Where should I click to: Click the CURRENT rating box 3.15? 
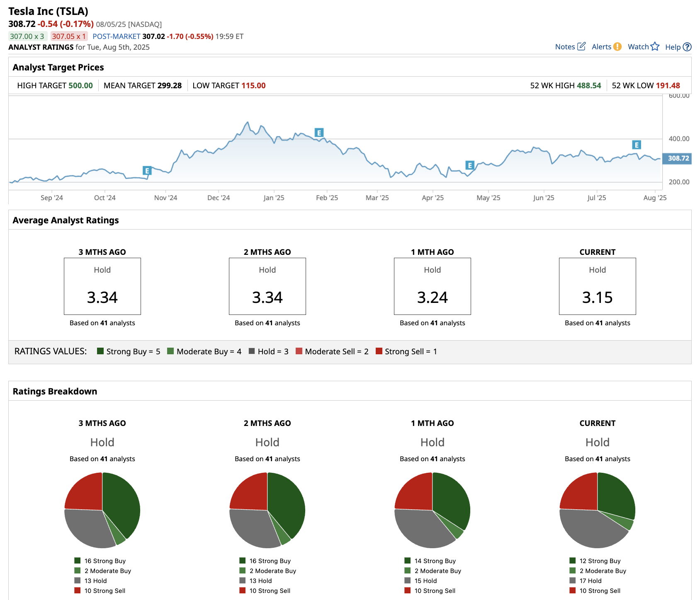[x=598, y=286]
